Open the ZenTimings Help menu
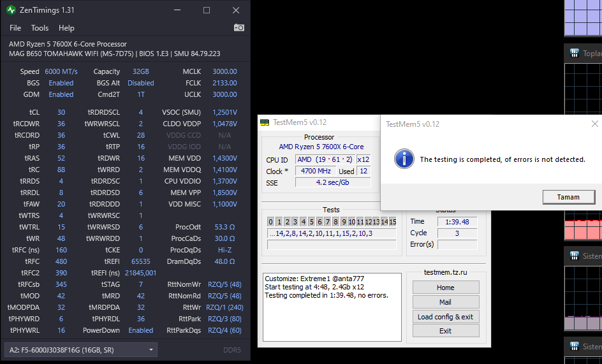Viewport: 602px width, 364px height. (x=66, y=28)
